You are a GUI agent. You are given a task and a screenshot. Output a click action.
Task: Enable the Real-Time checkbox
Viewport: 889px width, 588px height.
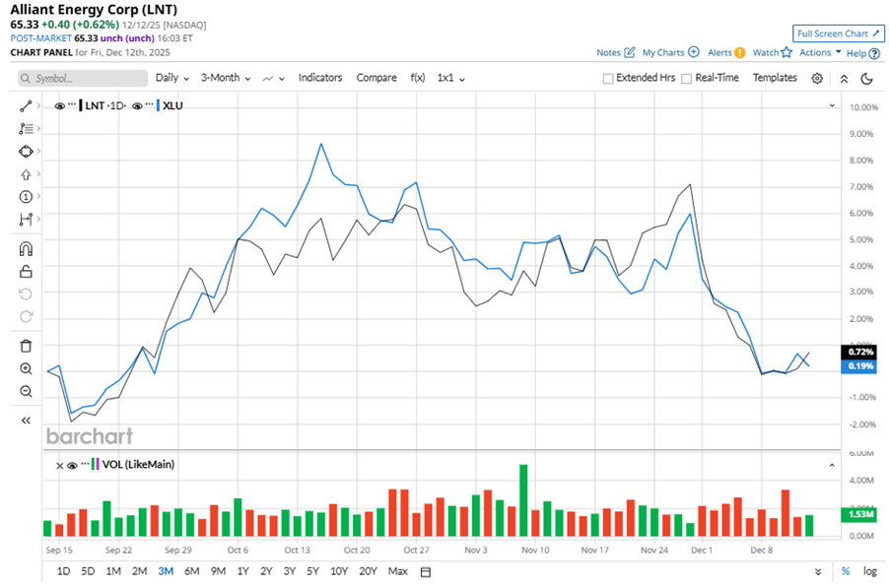[687, 78]
